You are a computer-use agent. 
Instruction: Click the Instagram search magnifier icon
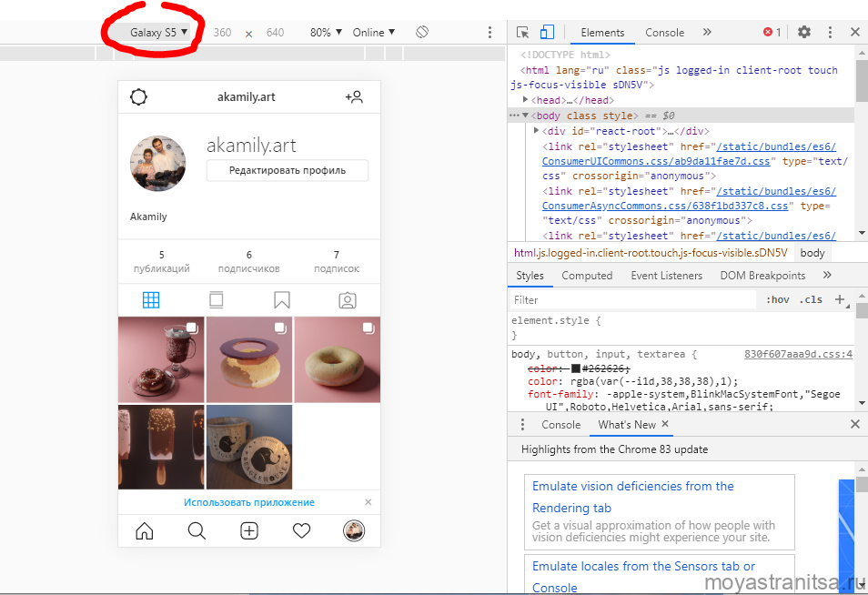pyautogui.click(x=197, y=531)
